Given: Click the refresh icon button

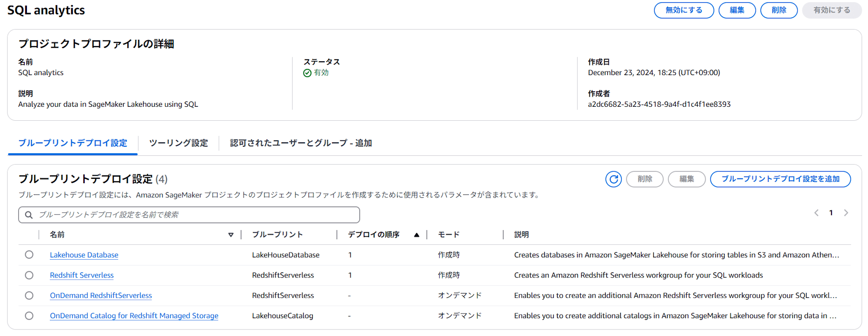Looking at the screenshot, I should 613,179.
